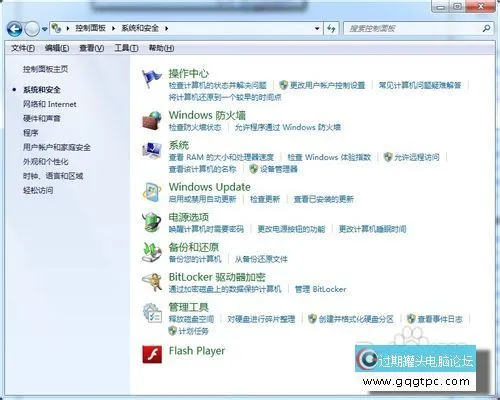This screenshot has height=400, width=500.
Task: Select 网络和 Internet in sidebar
Action: pos(50,104)
